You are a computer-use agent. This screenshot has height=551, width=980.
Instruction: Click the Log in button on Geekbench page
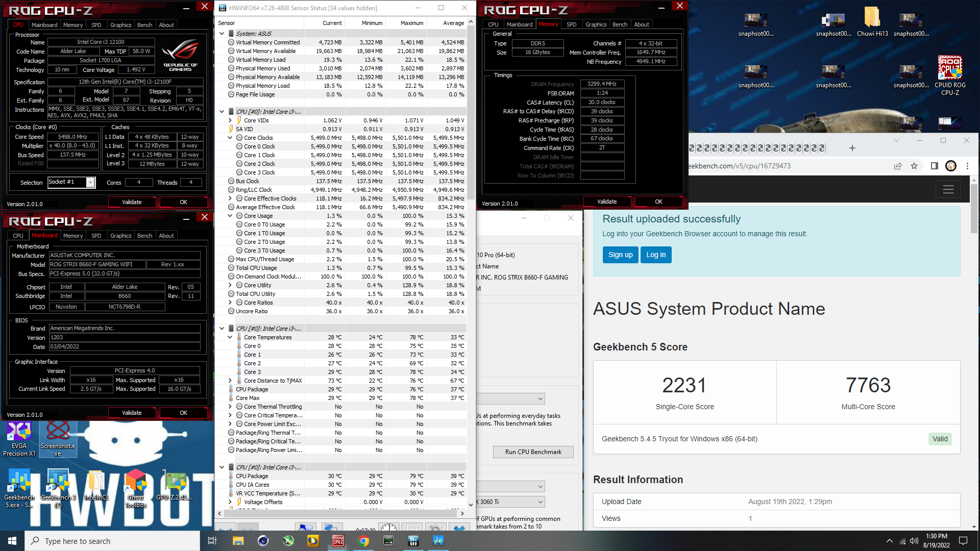656,255
